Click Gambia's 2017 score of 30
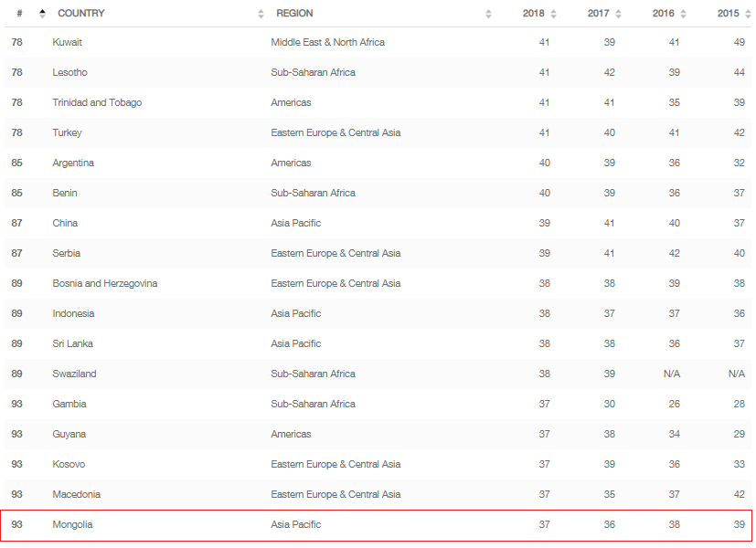Viewport: 756px width, 548px height. click(x=609, y=404)
